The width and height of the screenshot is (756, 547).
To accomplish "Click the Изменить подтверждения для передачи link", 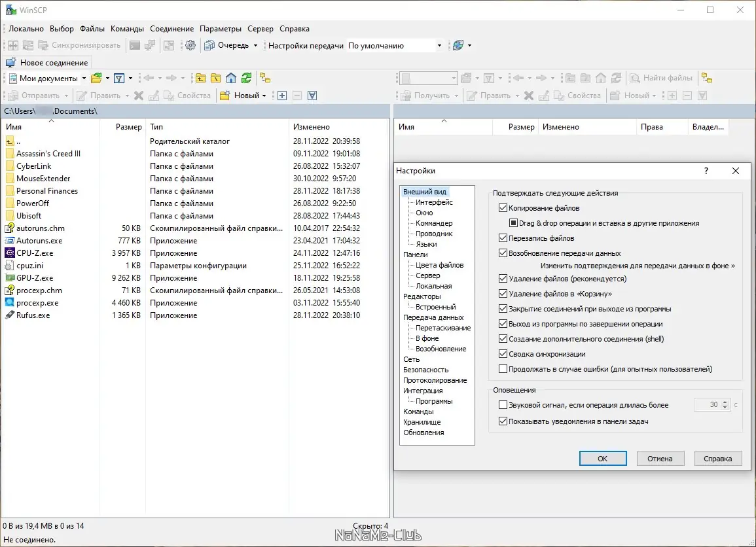I will click(637, 266).
